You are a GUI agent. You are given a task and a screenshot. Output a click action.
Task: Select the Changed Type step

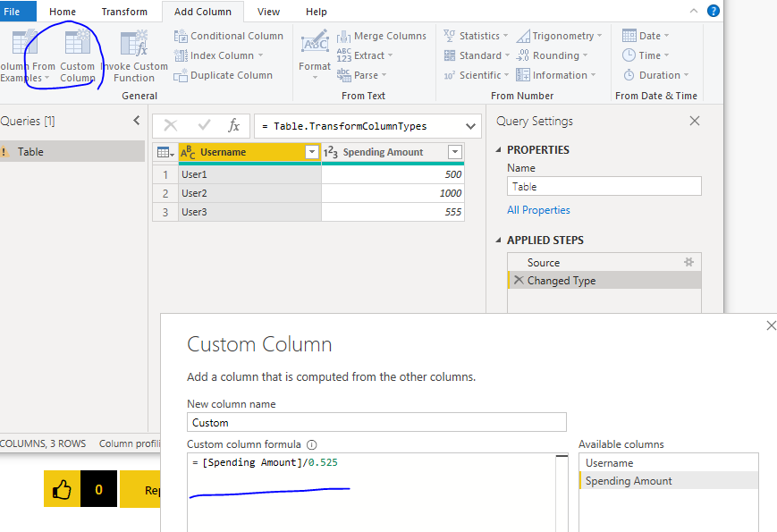(x=604, y=281)
